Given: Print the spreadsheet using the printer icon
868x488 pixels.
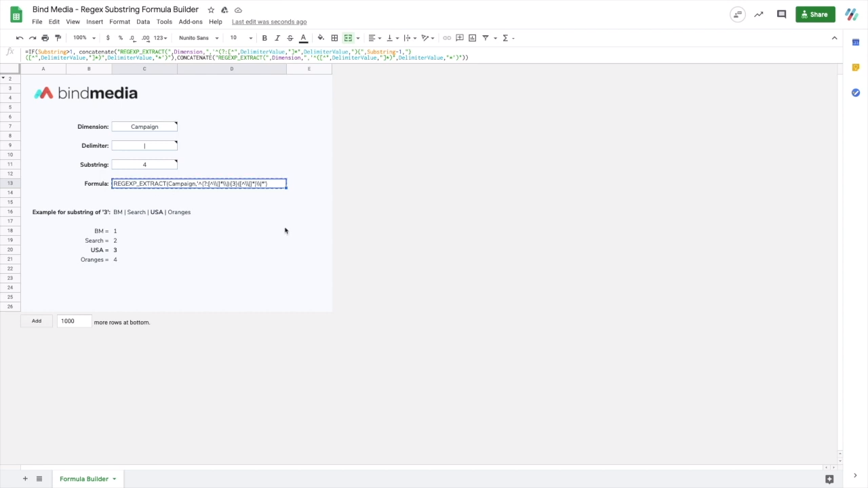Looking at the screenshot, I should pos(45,38).
